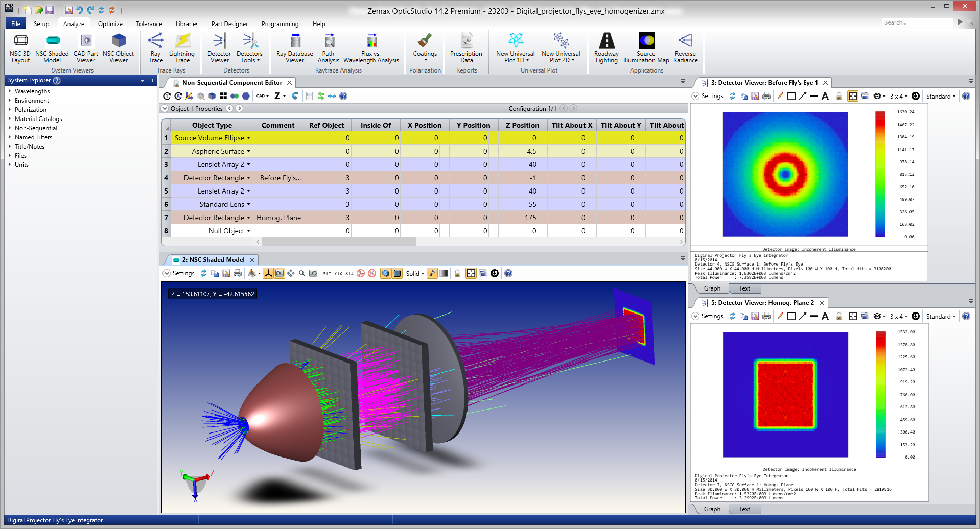Screen dimensions: 980x529
Task: Print the NSC Shaded Model view
Action: pos(238,273)
